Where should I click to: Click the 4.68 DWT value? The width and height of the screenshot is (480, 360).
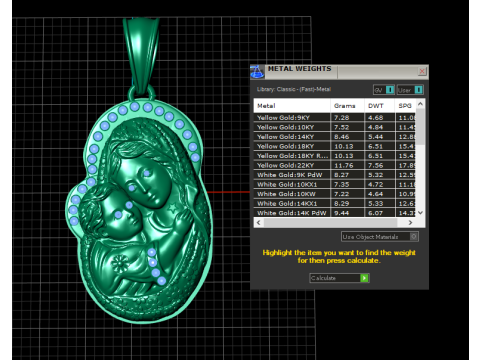(376, 118)
